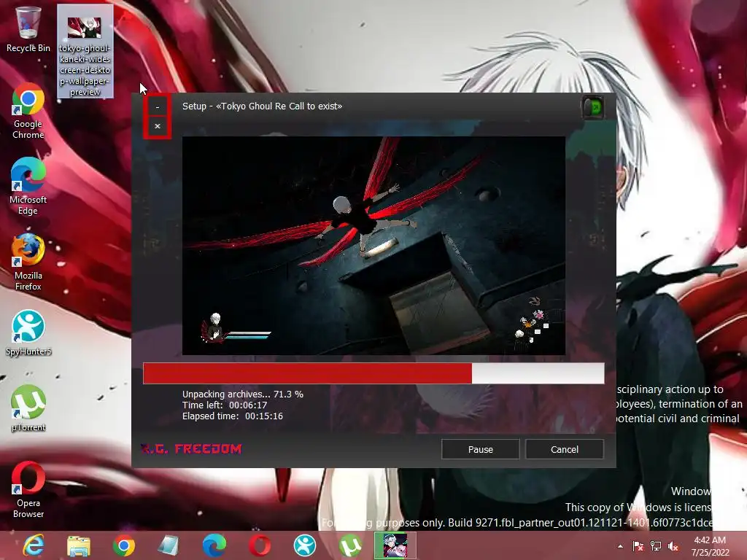This screenshot has width=747, height=560.
Task: Open Google Chrome desktop shortcut
Action: tap(28, 111)
